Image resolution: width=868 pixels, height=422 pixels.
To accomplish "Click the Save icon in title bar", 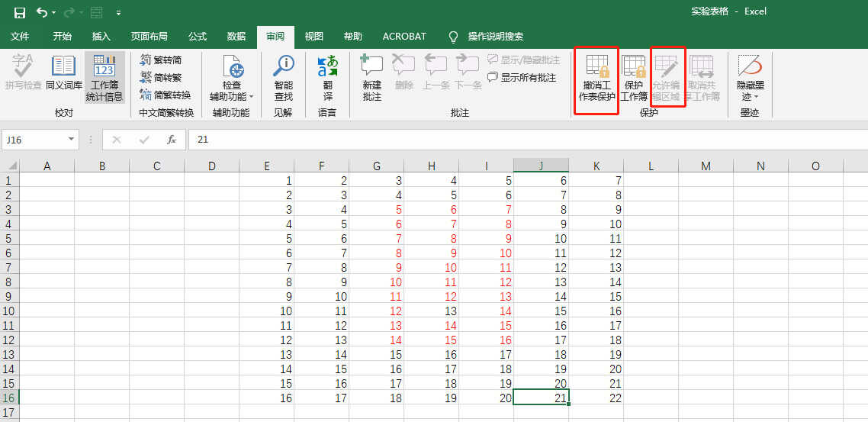I will pyautogui.click(x=19, y=12).
